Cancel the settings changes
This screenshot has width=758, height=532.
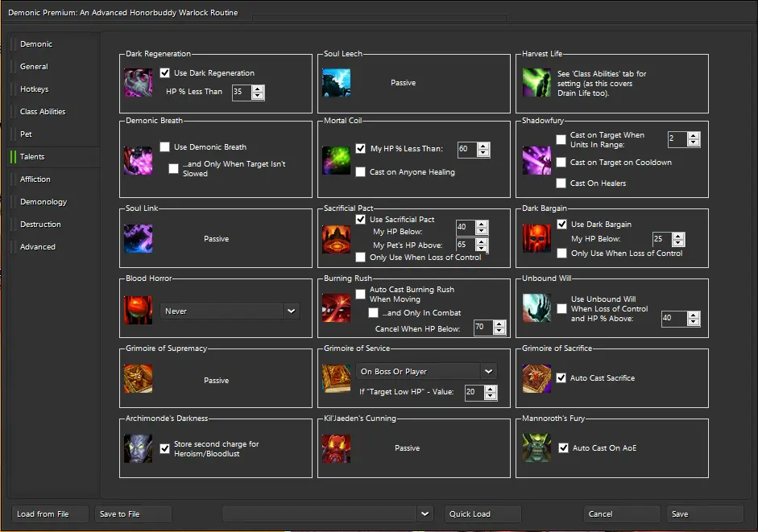622,513
